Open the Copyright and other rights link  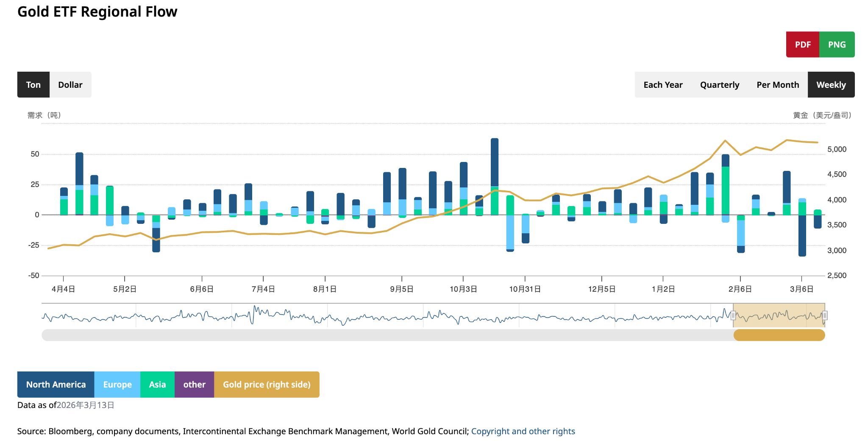(x=524, y=431)
